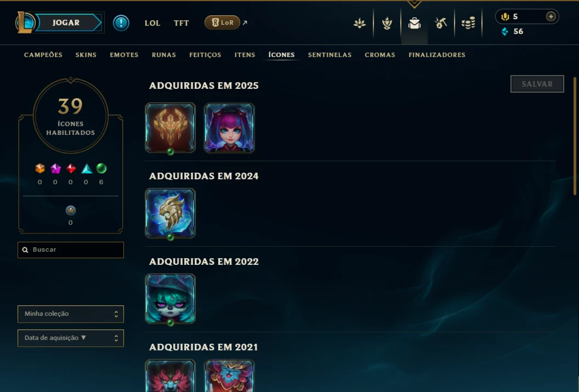Click the Loot hammer icon
This screenshot has height=392, width=579.
point(441,23)
